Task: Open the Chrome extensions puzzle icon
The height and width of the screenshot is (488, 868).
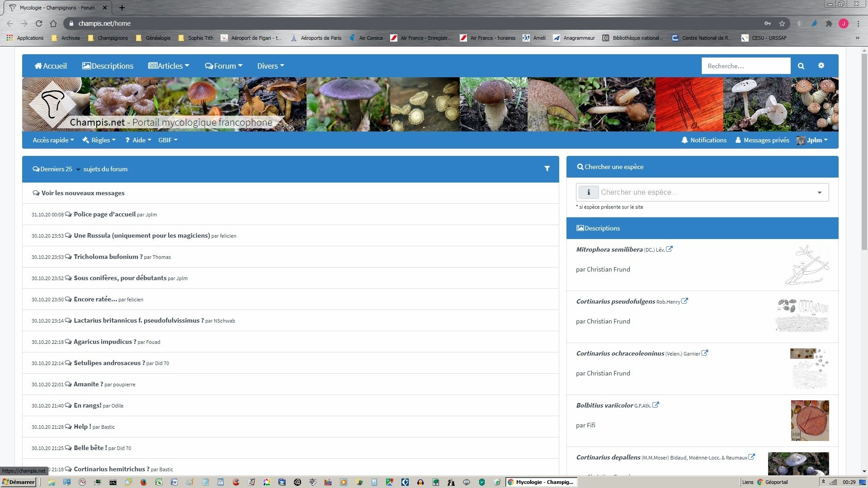Action: [x=829, y=23]
